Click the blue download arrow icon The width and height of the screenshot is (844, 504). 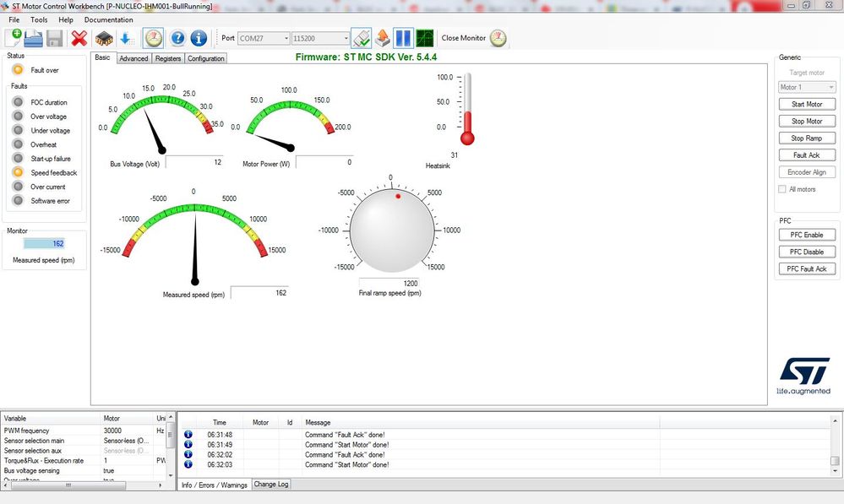126,38
